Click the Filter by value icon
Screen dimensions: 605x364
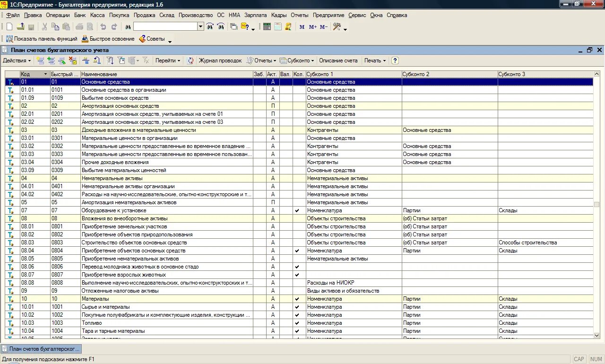click(121, 61)
